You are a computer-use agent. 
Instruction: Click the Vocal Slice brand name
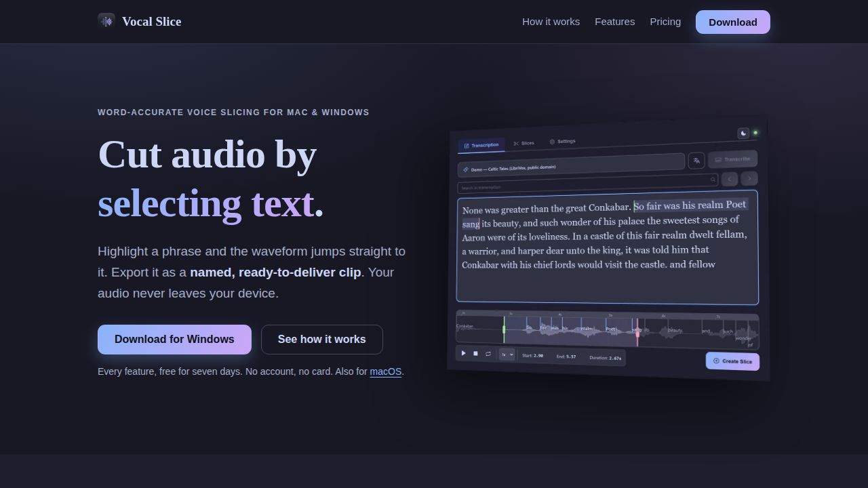coord(152,22)
